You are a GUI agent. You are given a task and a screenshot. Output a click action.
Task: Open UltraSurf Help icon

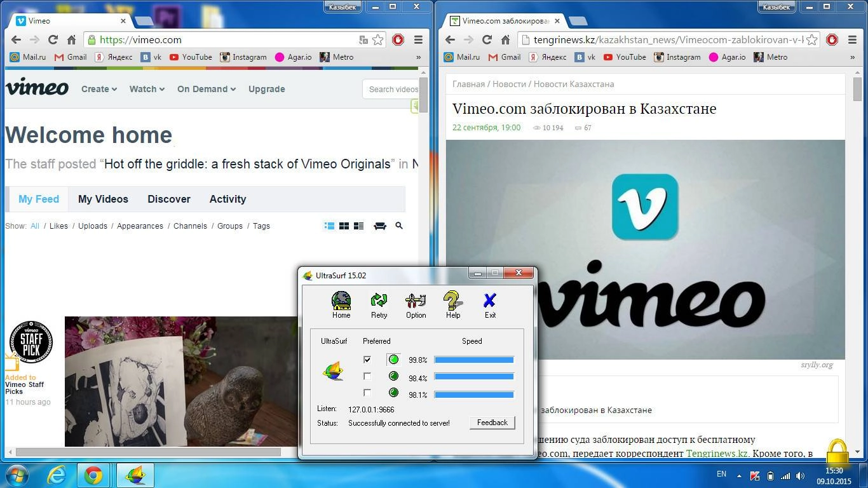tap(453, 304)
